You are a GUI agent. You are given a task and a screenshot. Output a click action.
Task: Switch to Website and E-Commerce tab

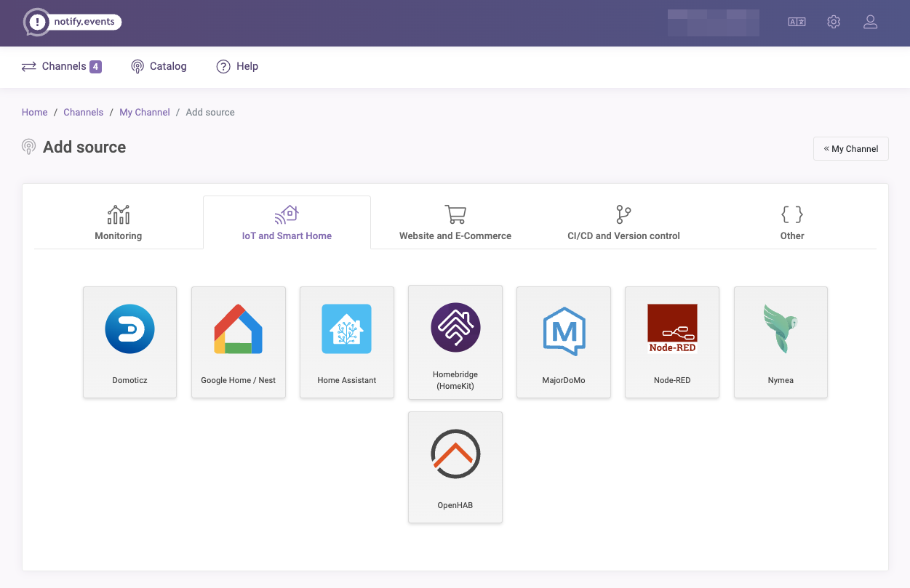pos(455,222)
